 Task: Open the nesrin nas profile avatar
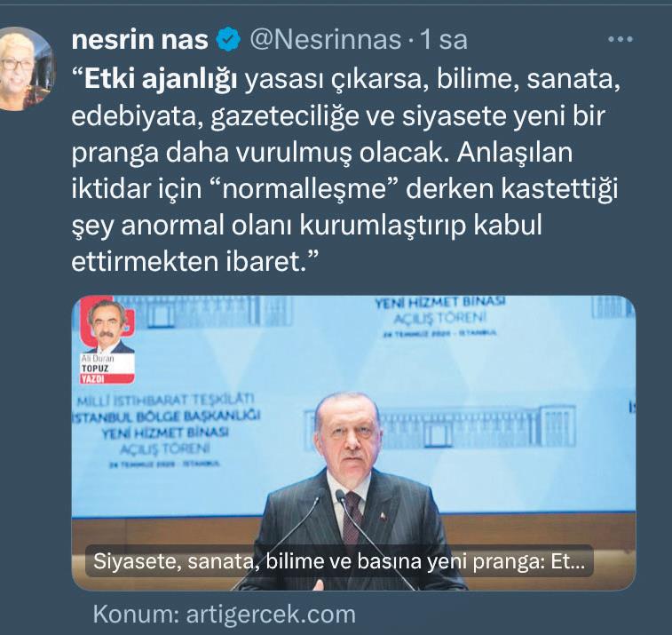[27, 68]
